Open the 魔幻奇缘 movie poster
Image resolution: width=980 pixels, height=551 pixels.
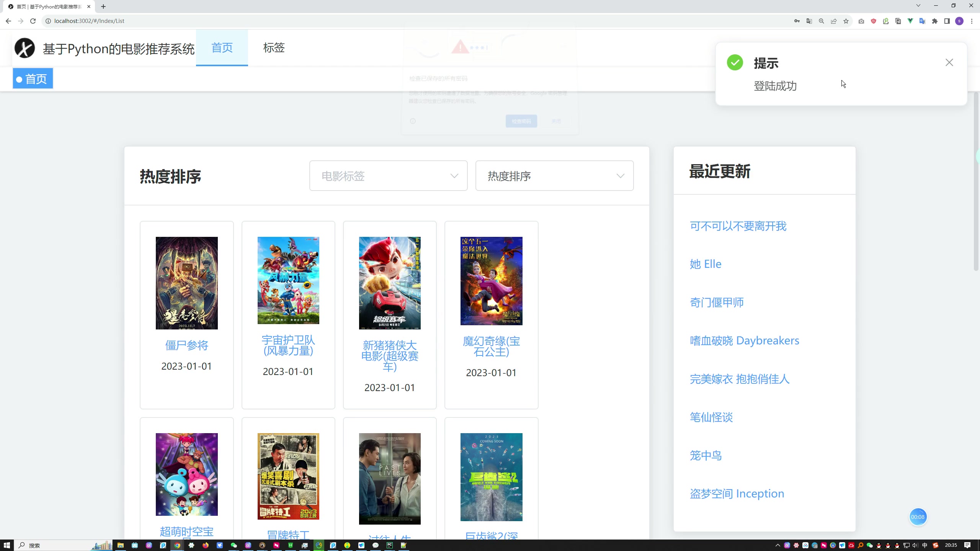click(492, 281)
